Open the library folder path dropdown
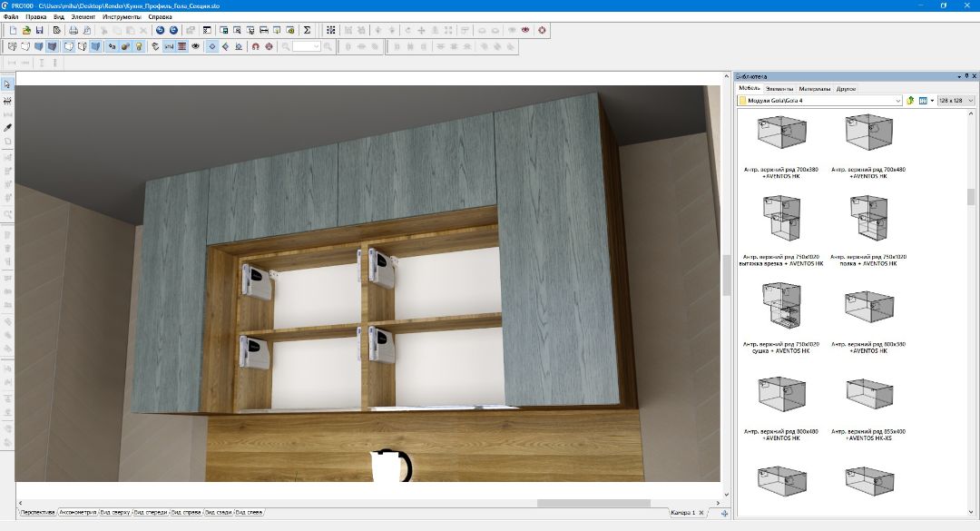 pos(897,101)
